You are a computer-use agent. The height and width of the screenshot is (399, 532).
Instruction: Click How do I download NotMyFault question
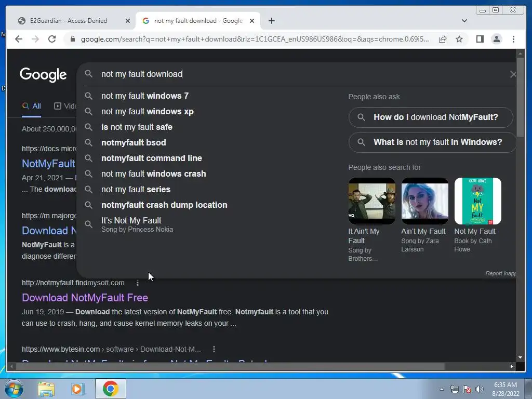431,117
